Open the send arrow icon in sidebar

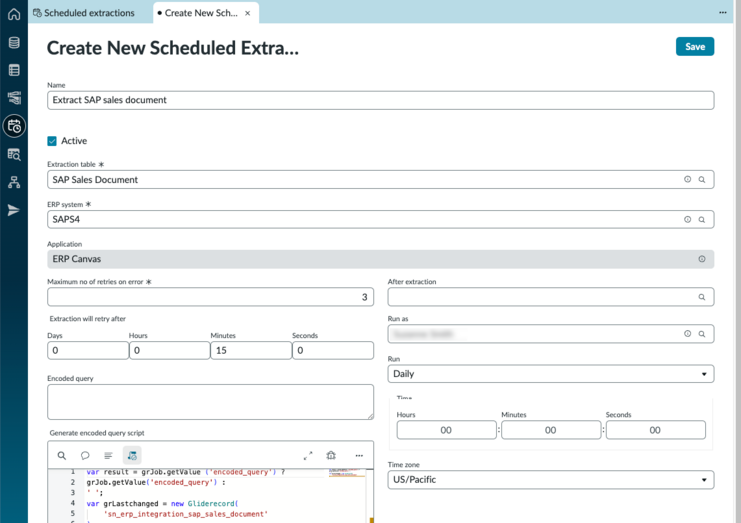14,210
